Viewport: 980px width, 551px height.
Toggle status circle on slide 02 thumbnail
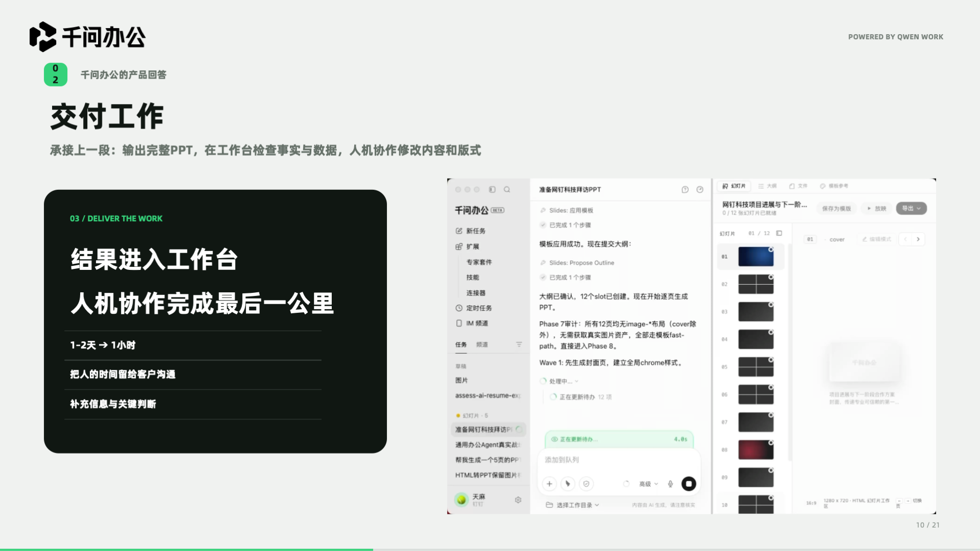point(771,277)
